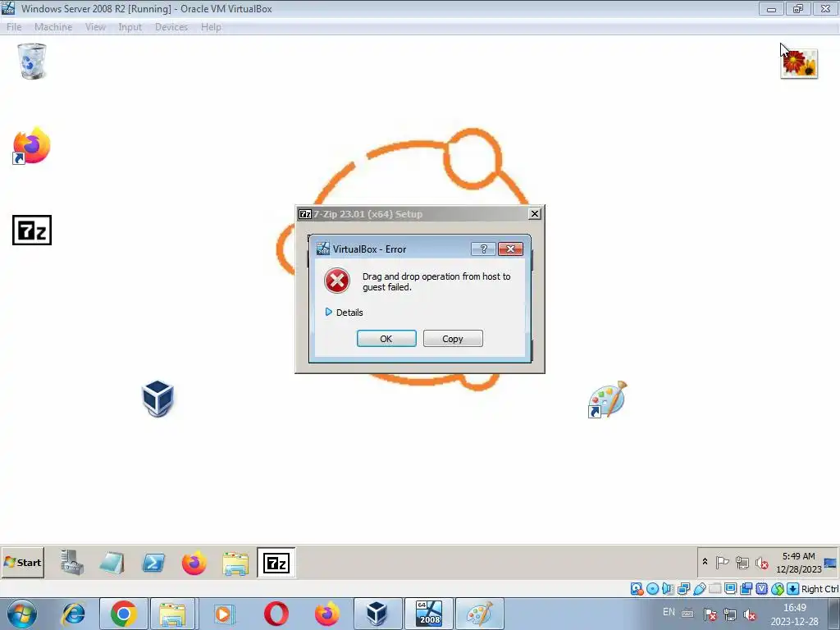This screenshot has width=840, height=630.
Task: Open guest network tray icon
Action: coord(742,563)
